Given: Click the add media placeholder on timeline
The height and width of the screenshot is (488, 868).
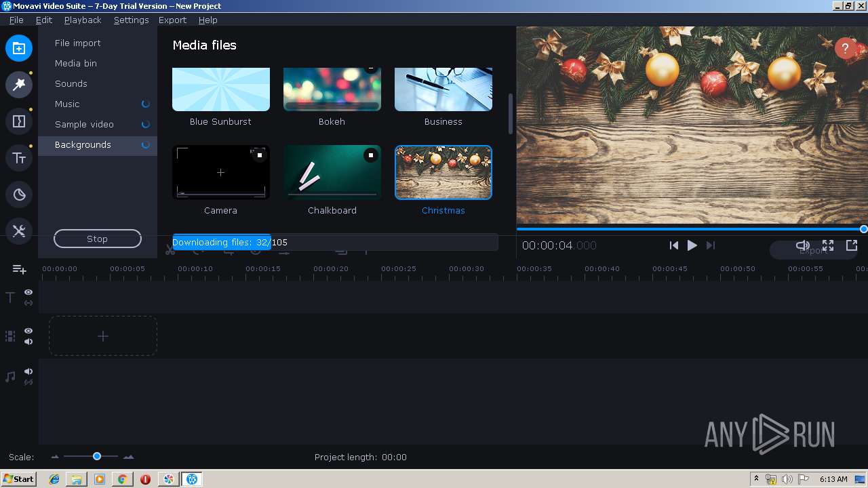Looking at the screenshot, I should coord(103,336).
